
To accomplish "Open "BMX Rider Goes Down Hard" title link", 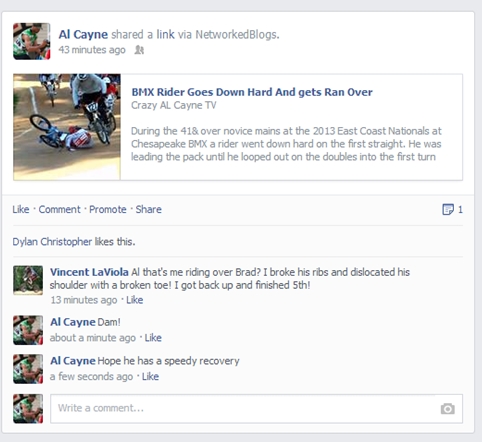I will click(x=252, y=92).
